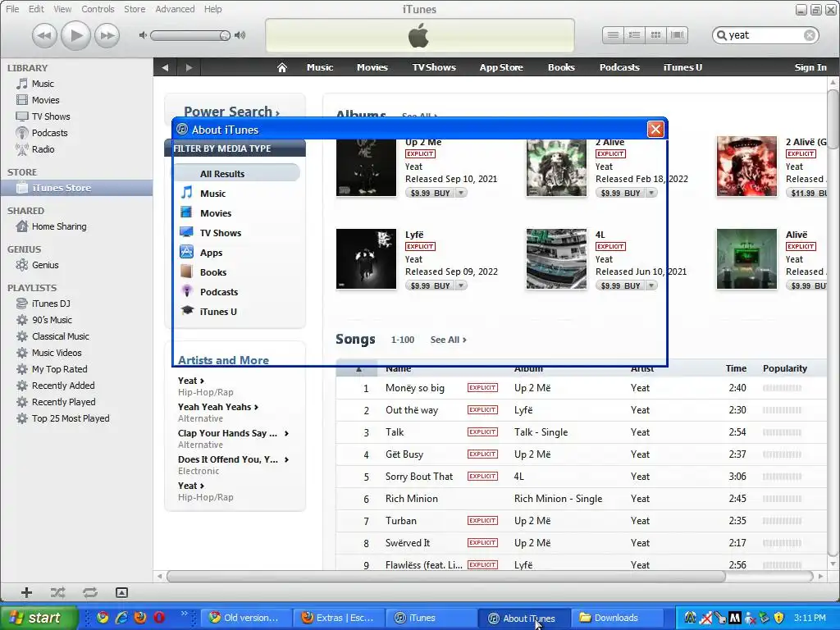The width and height of the screenshot is (840, 630).
Task: Open buy options dropdown for Lyfë album
Action: (x=461, y=285)
